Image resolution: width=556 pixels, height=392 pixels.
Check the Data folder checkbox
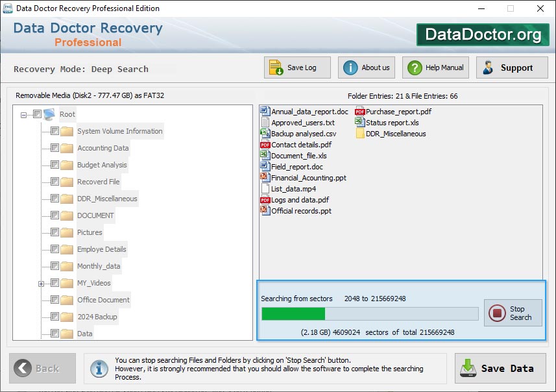(54, 333)
